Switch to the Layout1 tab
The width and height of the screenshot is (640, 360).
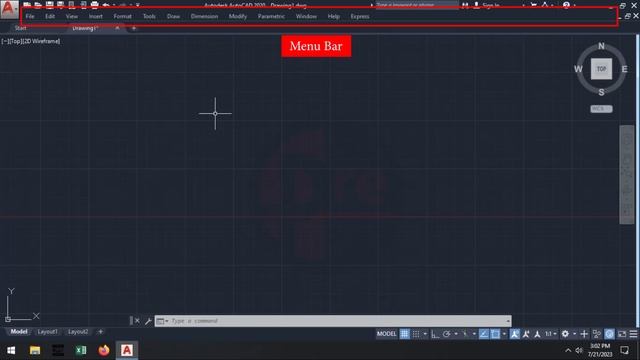(x=47, y=332)
